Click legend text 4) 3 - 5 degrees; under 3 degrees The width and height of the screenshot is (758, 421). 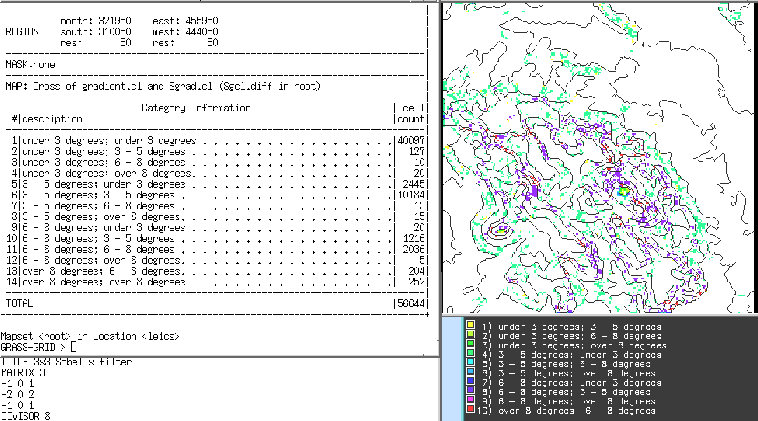tap(572, 355)
